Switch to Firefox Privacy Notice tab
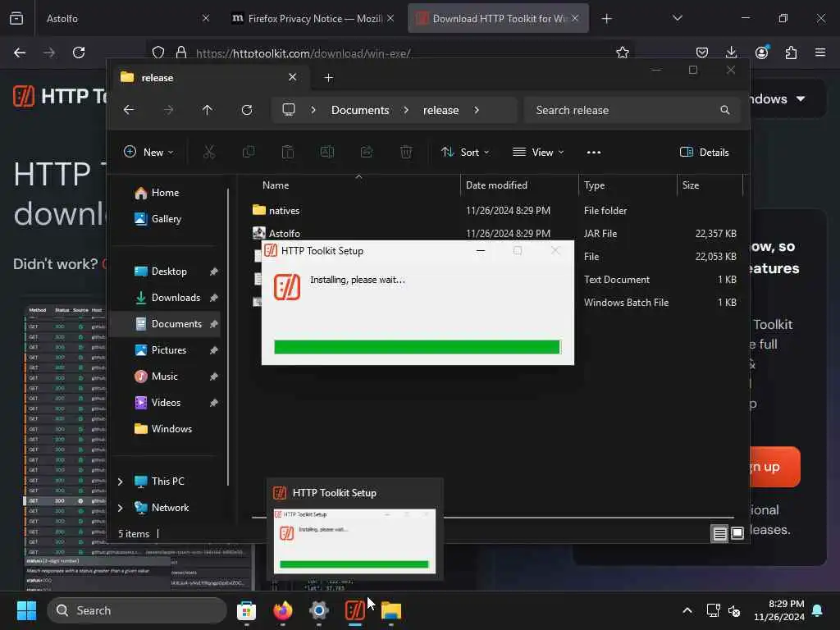The width and height of the screenshot is (840, 630). 313,18
